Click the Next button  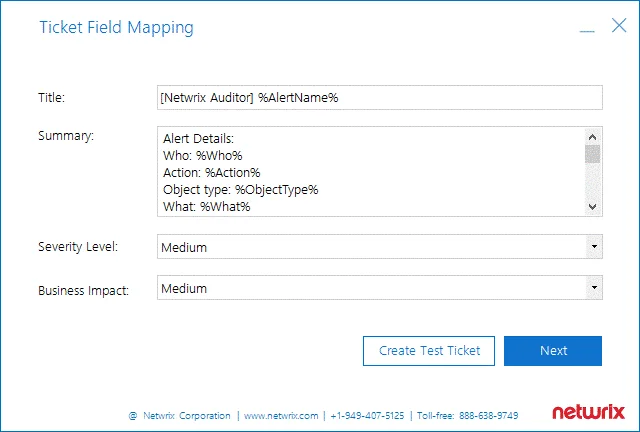553,351
